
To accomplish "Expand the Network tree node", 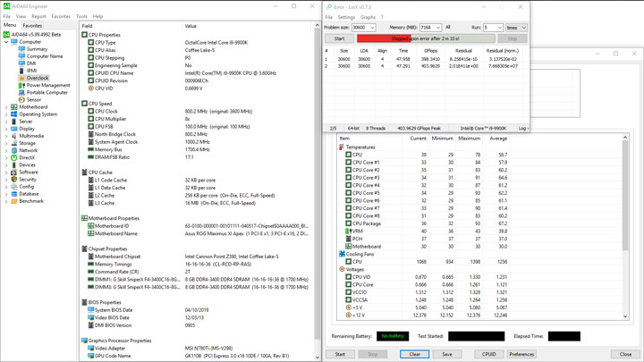I will coord(6,151).
